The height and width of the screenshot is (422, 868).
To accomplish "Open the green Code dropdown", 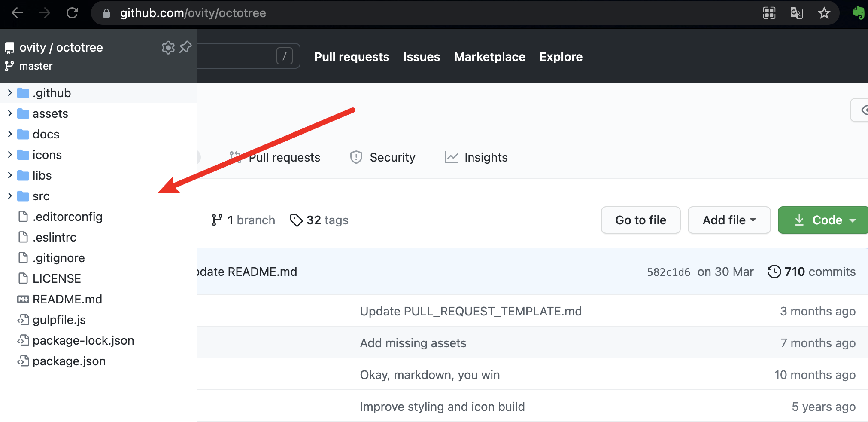I will (x=822, y=220).
